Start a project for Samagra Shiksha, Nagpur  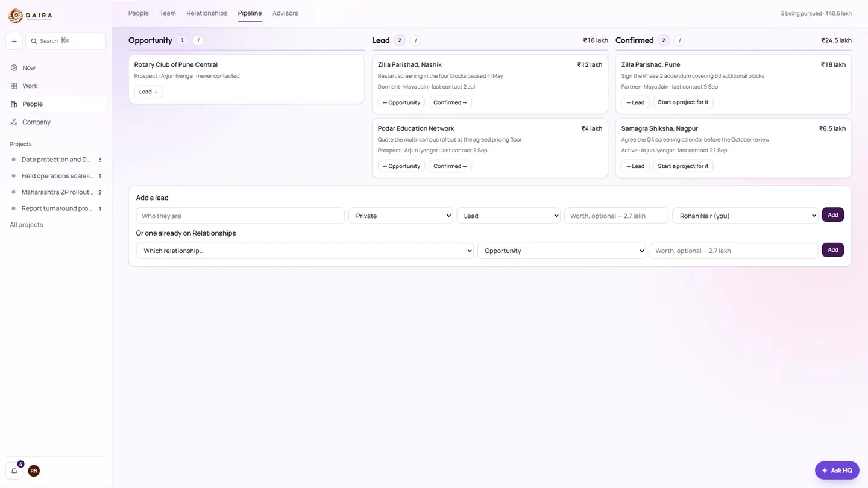point(683,166)
